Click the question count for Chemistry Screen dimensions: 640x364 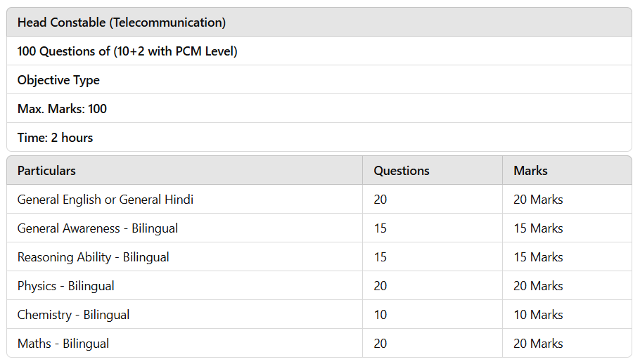(x=433, y=315)
